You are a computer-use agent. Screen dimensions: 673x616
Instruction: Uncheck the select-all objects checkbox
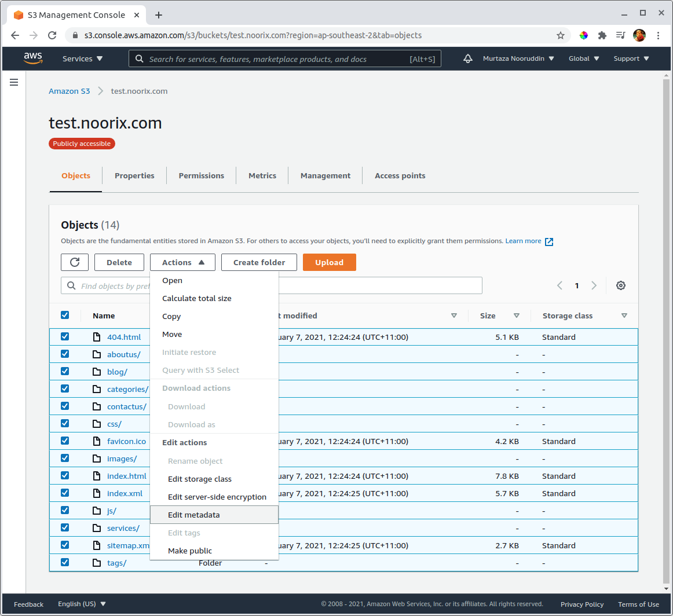(x=65, y=315)
